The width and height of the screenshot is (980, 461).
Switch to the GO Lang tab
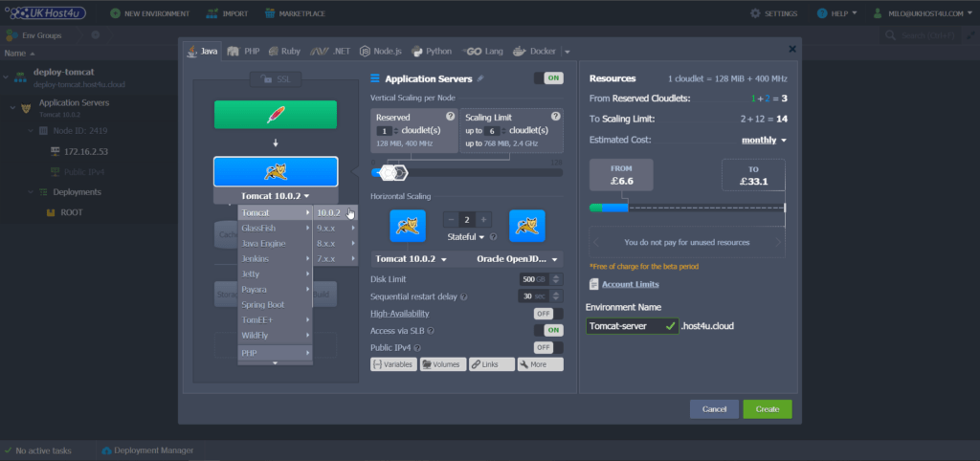click(x=482, y=52)
